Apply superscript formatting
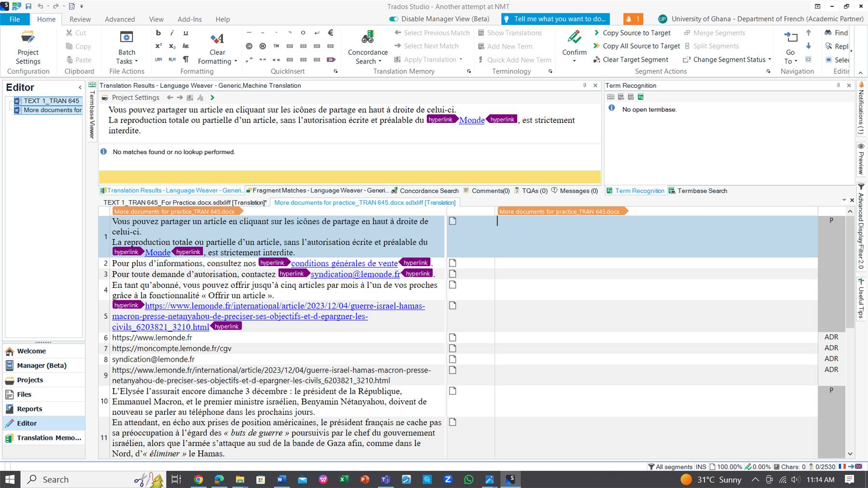The height and width of the screenshot is (488, 868). click(158, 46)
